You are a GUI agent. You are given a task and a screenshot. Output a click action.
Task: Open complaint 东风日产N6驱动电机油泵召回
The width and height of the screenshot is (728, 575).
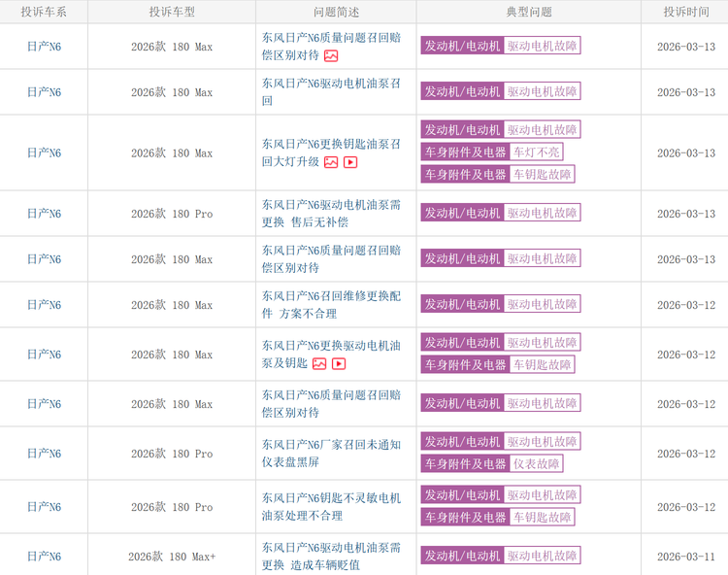pos(330,92)
